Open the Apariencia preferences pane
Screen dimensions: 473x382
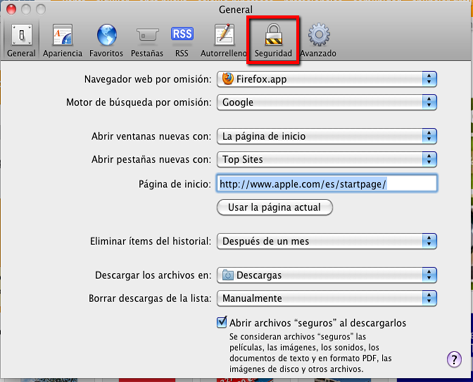tap(62, 40)
